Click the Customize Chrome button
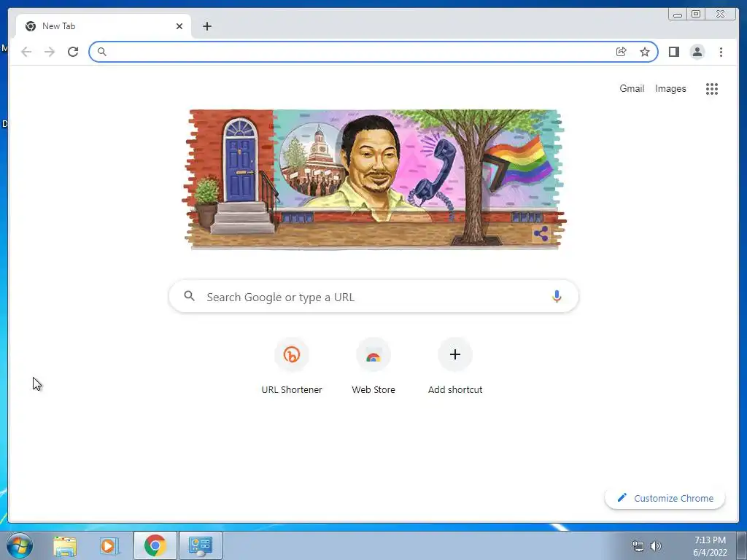This screenshot has height=560, width=747. click(x=665, y=498)
